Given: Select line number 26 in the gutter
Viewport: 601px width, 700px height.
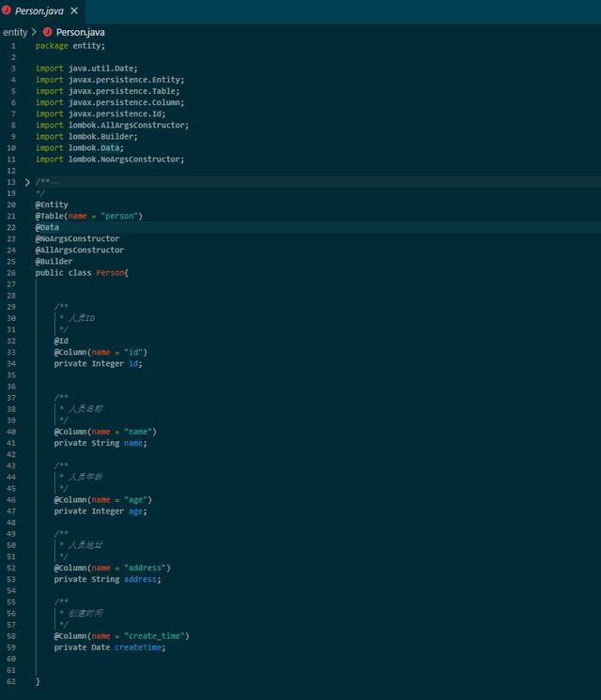Looking at the screenshot, I should pyautogui.click(x=11, y=273).
